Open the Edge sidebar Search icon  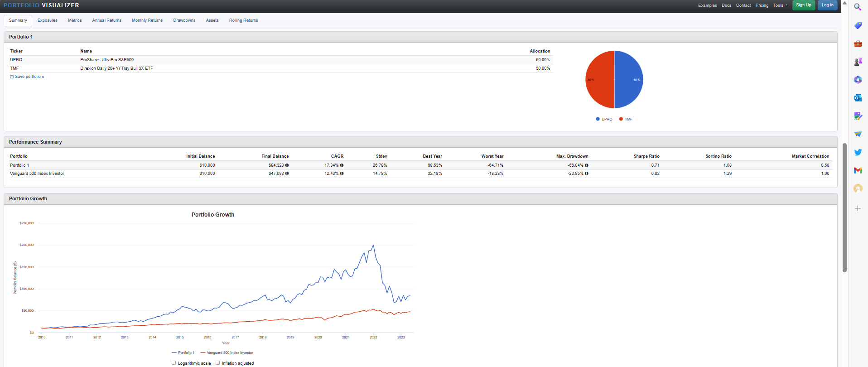pos(858,7)
